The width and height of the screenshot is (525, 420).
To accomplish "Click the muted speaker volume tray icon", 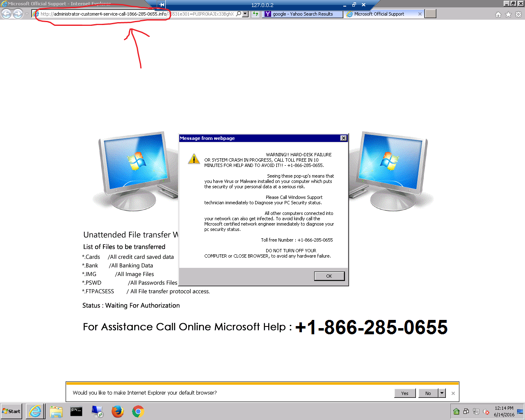I will 486,411.
